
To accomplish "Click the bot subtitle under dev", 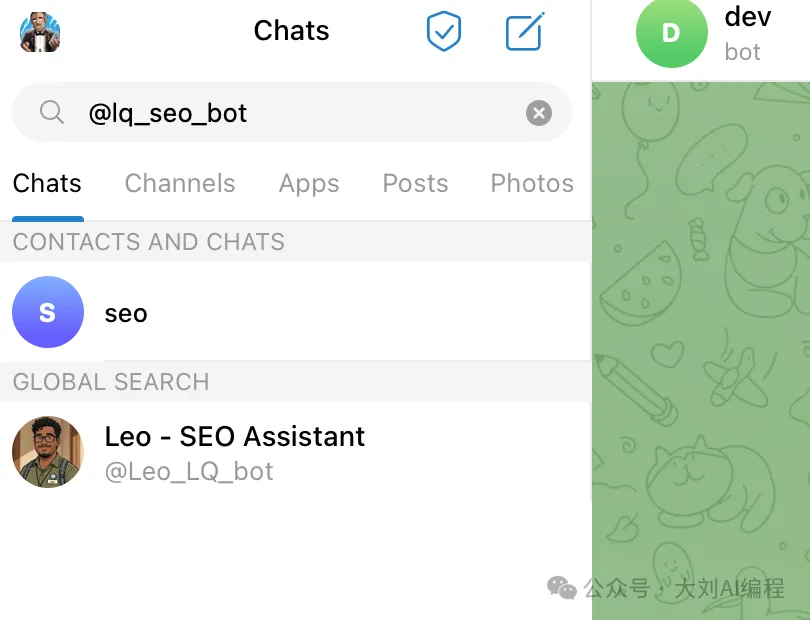I will [743, 51].
